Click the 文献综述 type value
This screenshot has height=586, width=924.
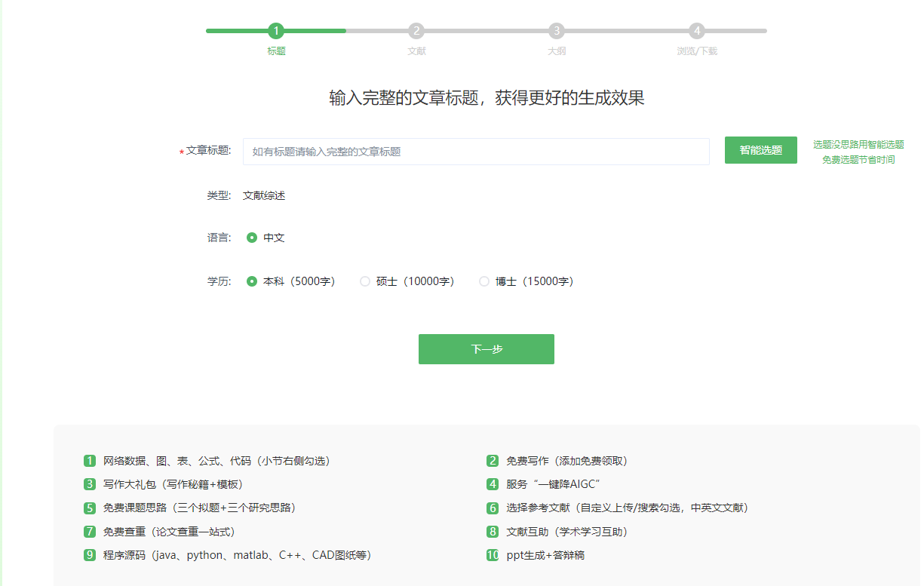[264, 195]
